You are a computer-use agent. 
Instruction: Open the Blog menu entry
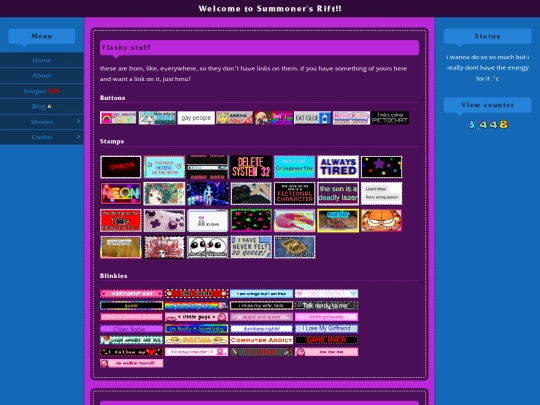point(42,106)
